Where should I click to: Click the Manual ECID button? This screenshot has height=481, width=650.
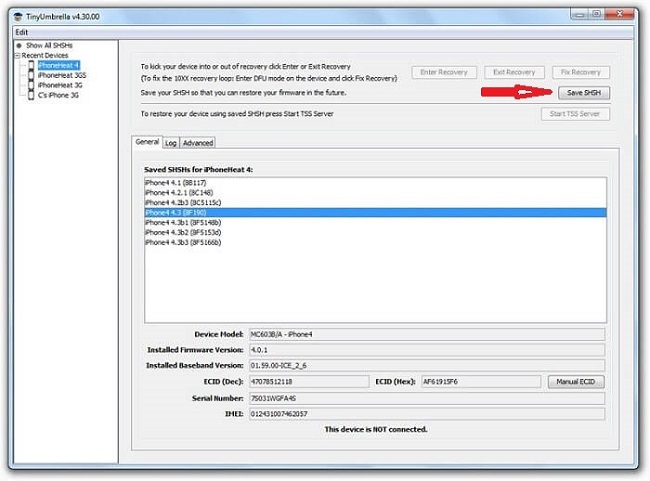pos(576,381)
